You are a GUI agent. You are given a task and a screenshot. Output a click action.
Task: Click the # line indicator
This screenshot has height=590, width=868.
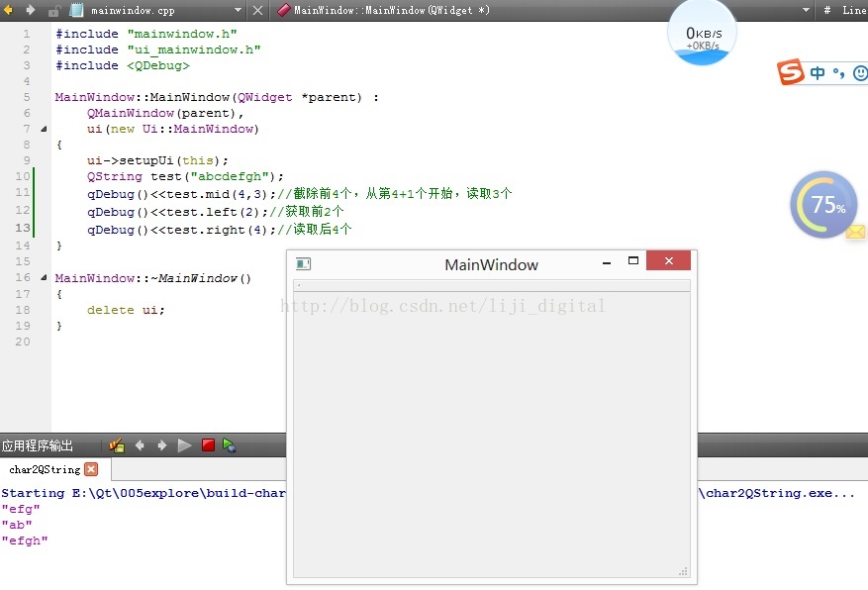click(x=827, y=10)
